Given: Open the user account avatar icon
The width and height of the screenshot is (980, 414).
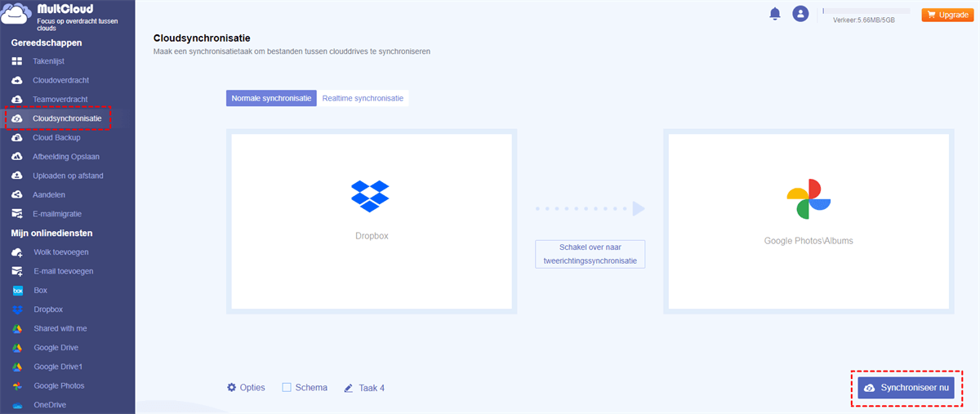Looking at the screenshot, I should point(800,14).
